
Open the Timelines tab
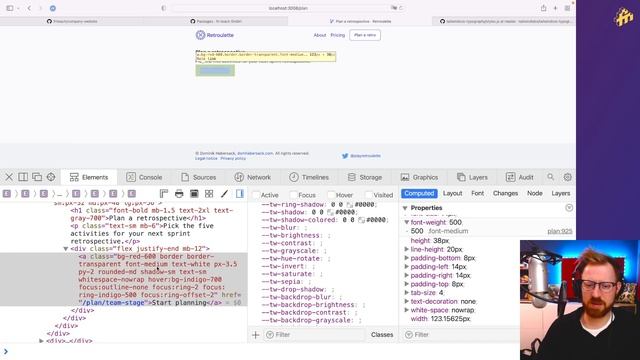tap(309, 177)
